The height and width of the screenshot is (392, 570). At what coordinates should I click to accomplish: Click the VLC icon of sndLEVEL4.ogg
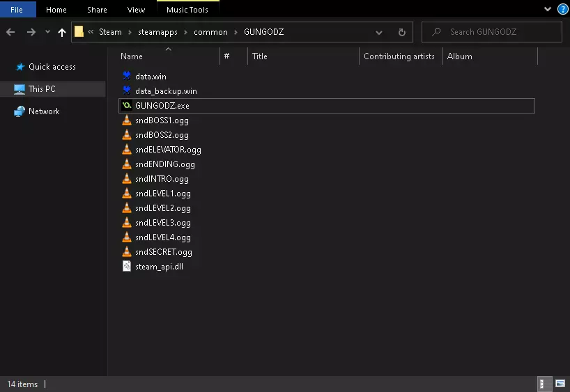(x=127, y=237)
